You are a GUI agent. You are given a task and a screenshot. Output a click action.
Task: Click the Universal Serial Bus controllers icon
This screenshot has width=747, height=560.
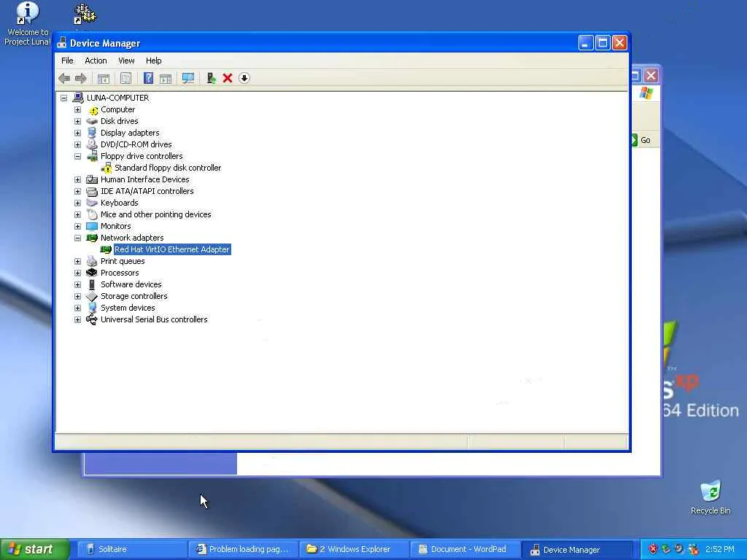pyautogui.click(x=92, y=319)
